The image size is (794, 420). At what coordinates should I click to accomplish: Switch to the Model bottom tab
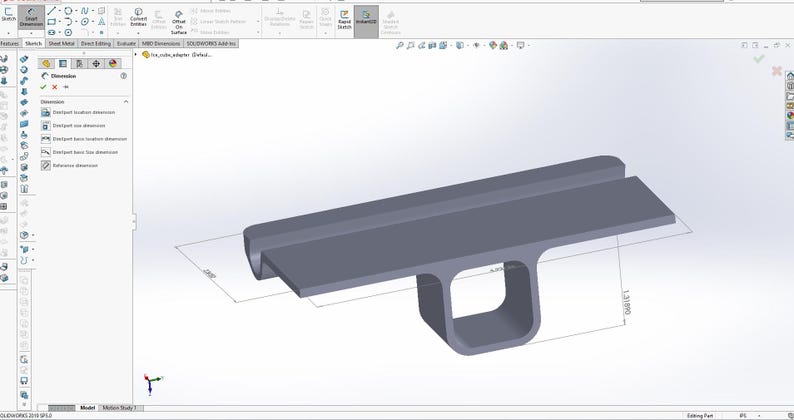87,408
